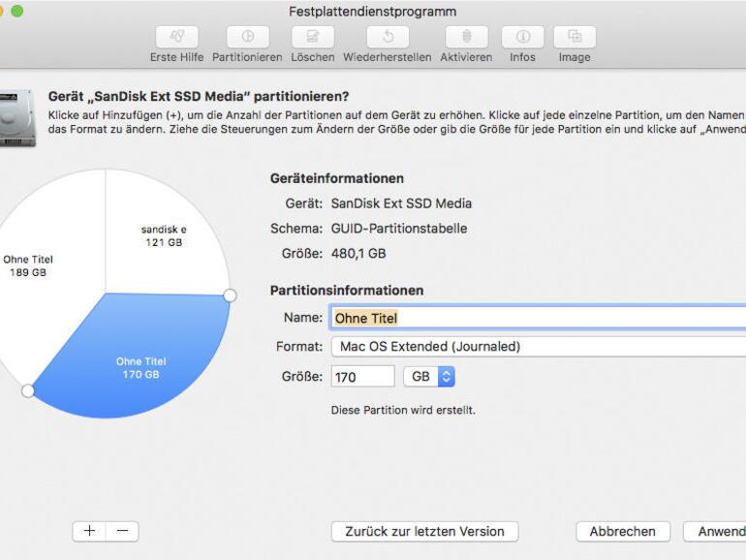Select the Partitionieren toolbar icon
This screenshot has height=560, width=746.
[x=247, y=37]
